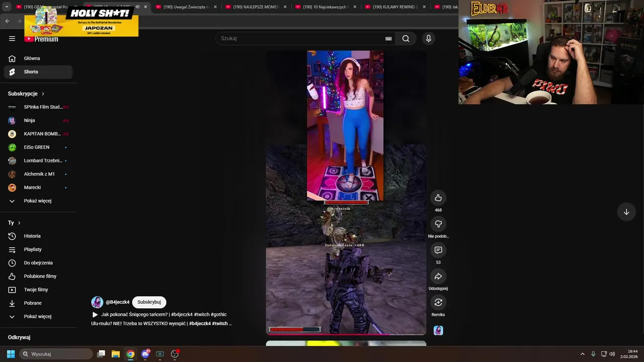Create a Remiks of this Short
644x362 pixels.
[438, 303]
